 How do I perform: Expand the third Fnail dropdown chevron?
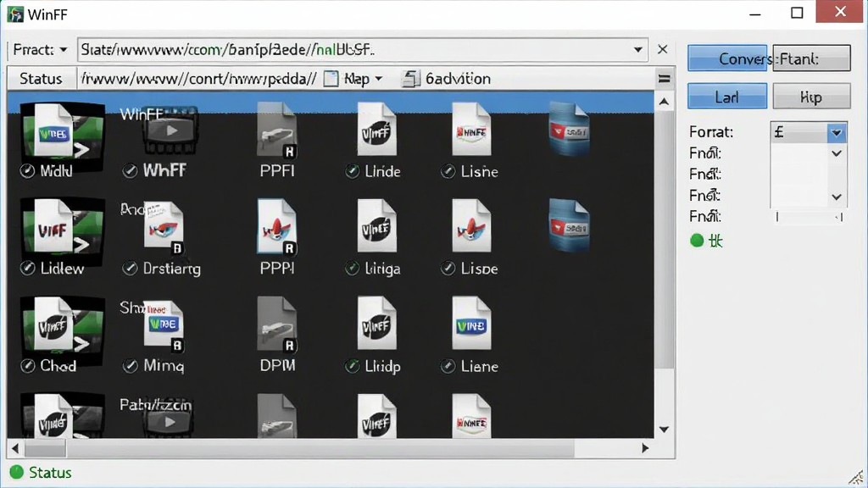pos(837,197)
